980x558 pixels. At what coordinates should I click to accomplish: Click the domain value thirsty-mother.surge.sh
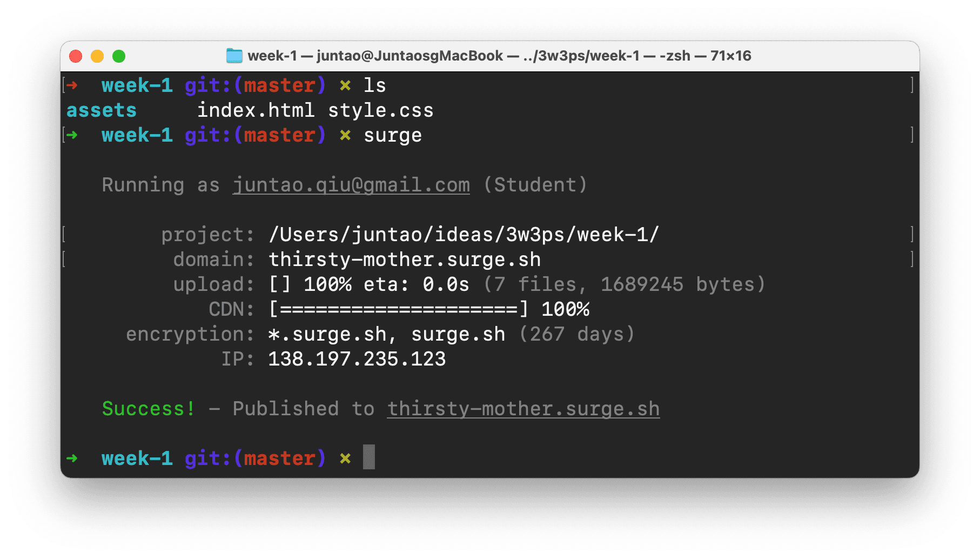tap(405, 260)
